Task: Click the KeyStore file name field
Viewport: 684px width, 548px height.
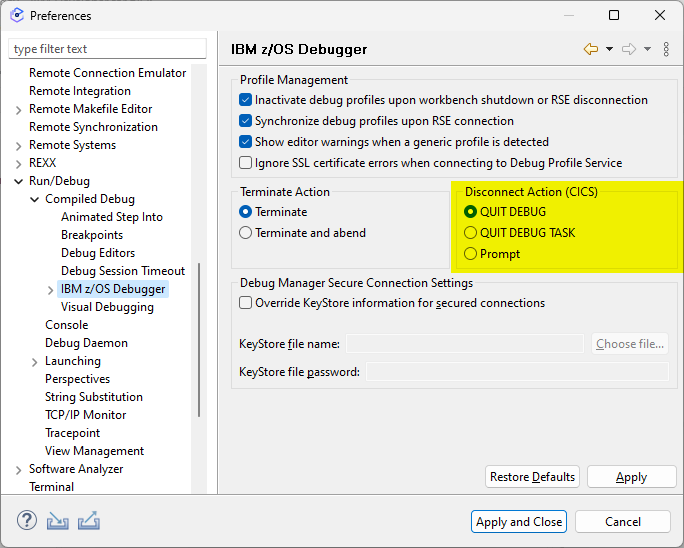Action: point(465,344)
